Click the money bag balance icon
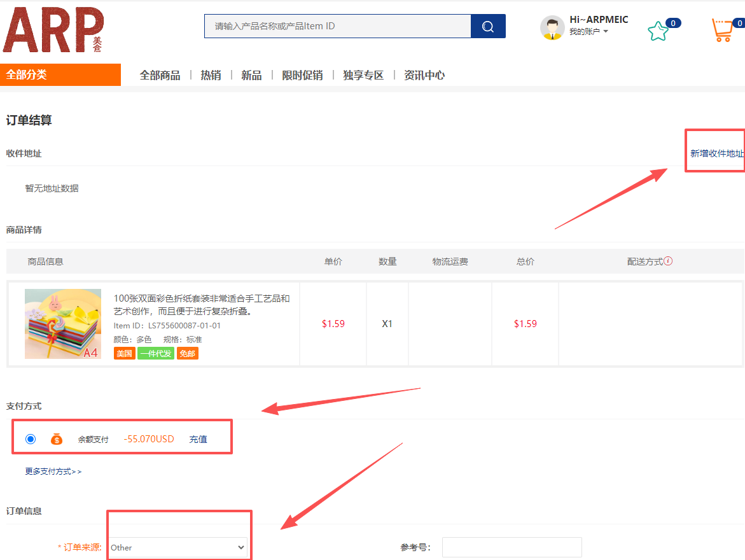 point(57,439)
